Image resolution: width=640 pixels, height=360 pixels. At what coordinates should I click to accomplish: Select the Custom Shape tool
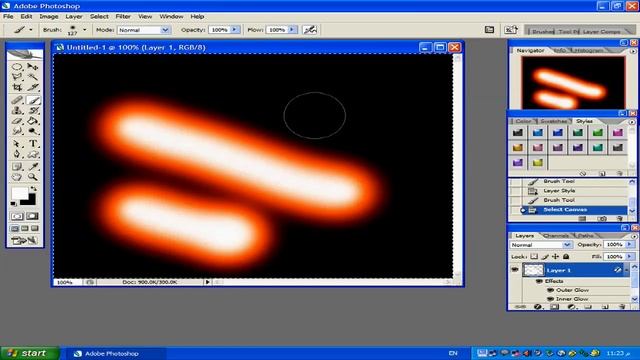[33, 154]
